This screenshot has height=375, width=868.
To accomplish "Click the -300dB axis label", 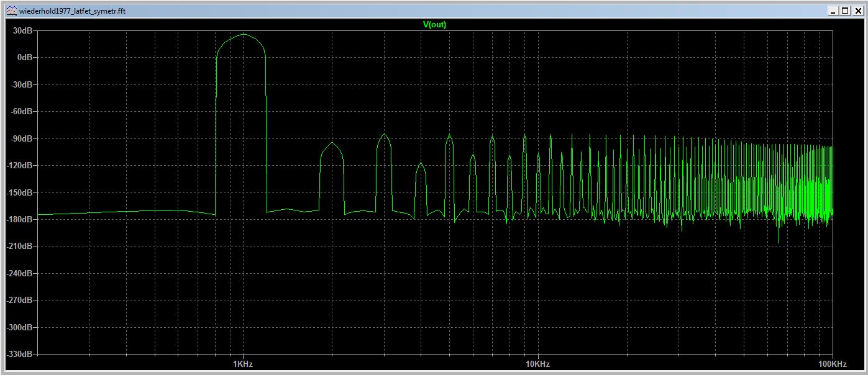I will [x=19, y=327].
